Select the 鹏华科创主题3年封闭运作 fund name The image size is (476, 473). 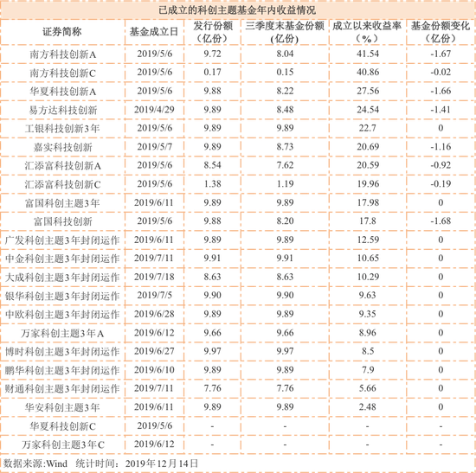point(62,370)
